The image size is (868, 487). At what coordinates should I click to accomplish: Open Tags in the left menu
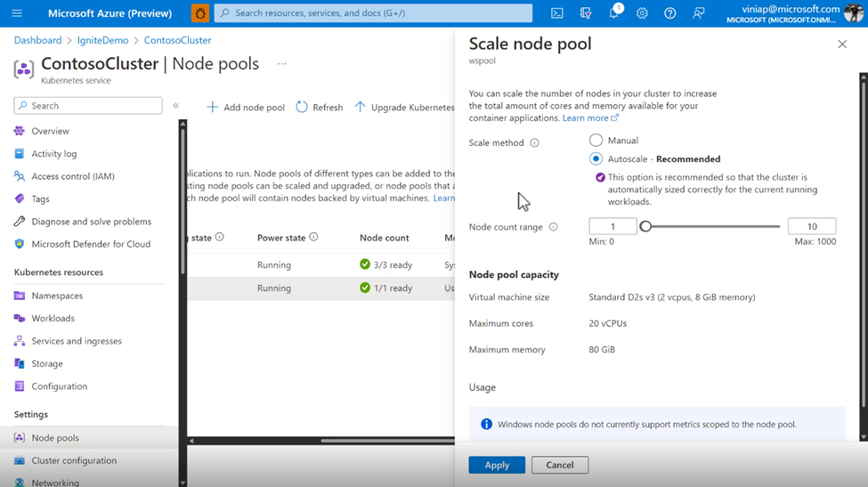click(x=40, y=199)
